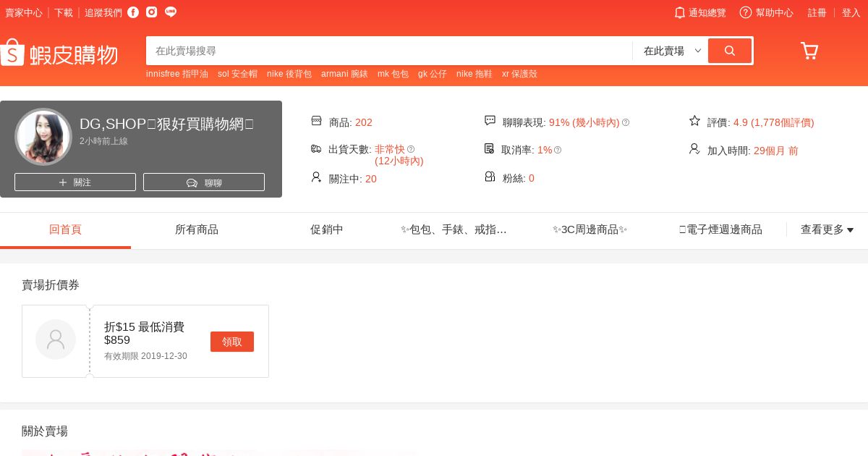Image resolution: width=868 pixels, height=456 pixels.
Task: Click the shipping truck icon
Action: pyautogui.click(x=316, y=148)
